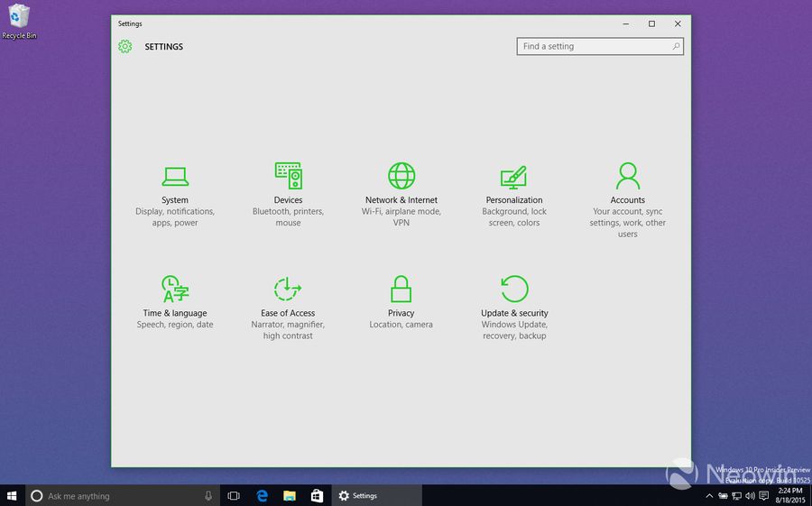812x506 pixels.
Task: Close the Settings window
Action: 678,23
